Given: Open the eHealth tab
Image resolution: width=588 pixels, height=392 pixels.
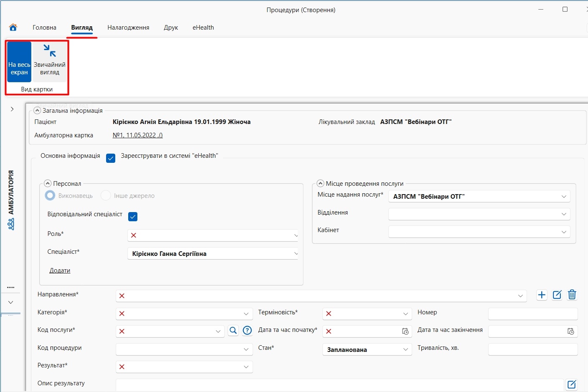Looking at the screenshot, I should point(203,28).
